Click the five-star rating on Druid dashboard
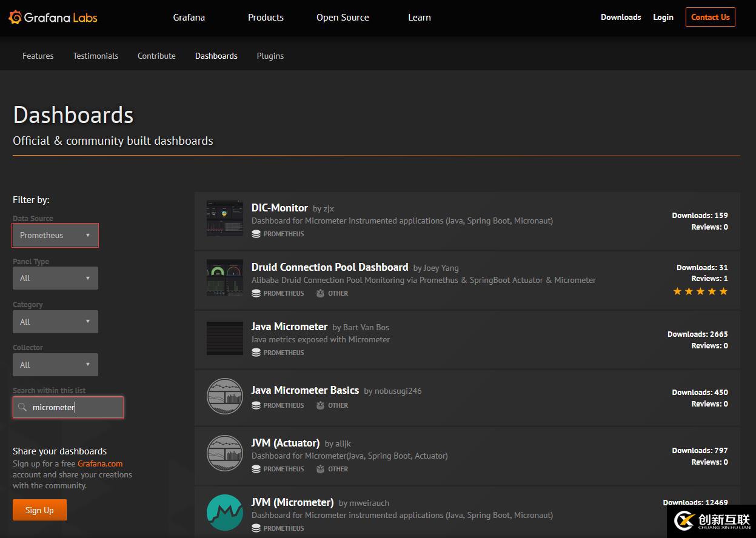The width and height of the screenshot is (756, 538). (x=700, y=291)
